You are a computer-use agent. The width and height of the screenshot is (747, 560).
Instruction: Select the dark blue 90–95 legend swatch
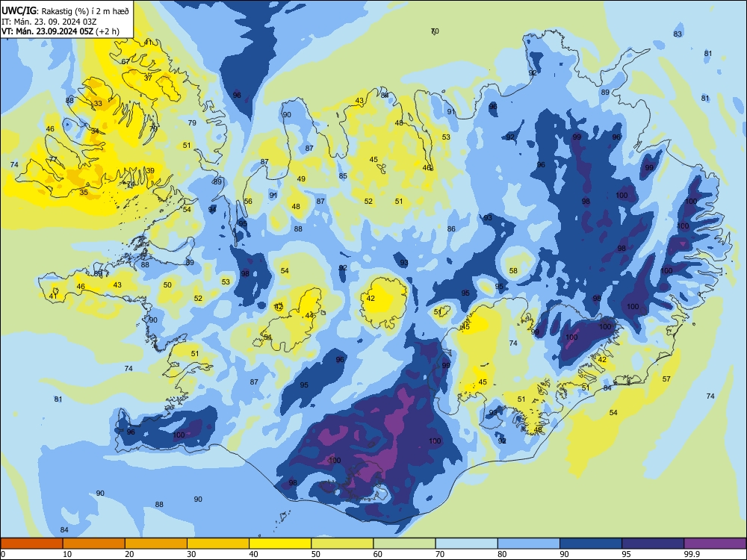591,544
